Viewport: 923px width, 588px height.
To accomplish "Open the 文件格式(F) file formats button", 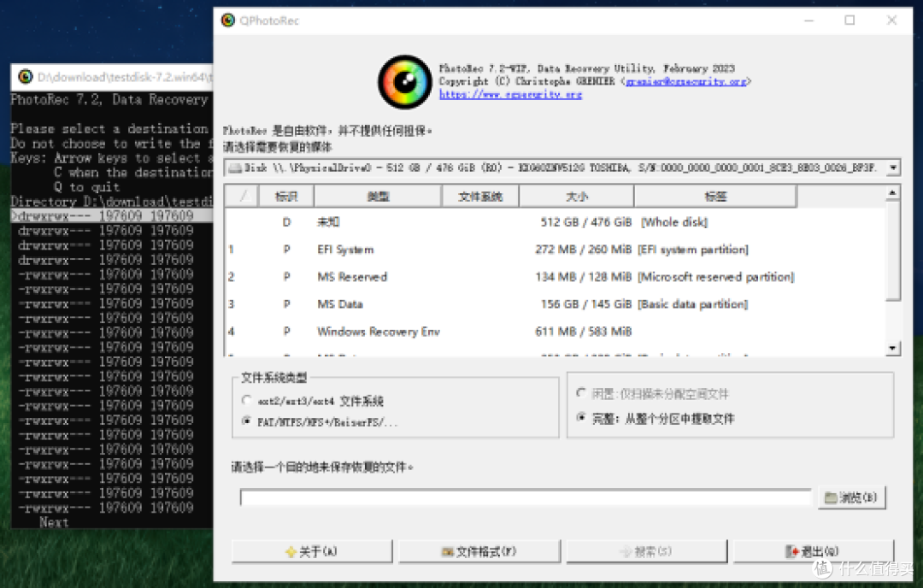I will 479,551.
